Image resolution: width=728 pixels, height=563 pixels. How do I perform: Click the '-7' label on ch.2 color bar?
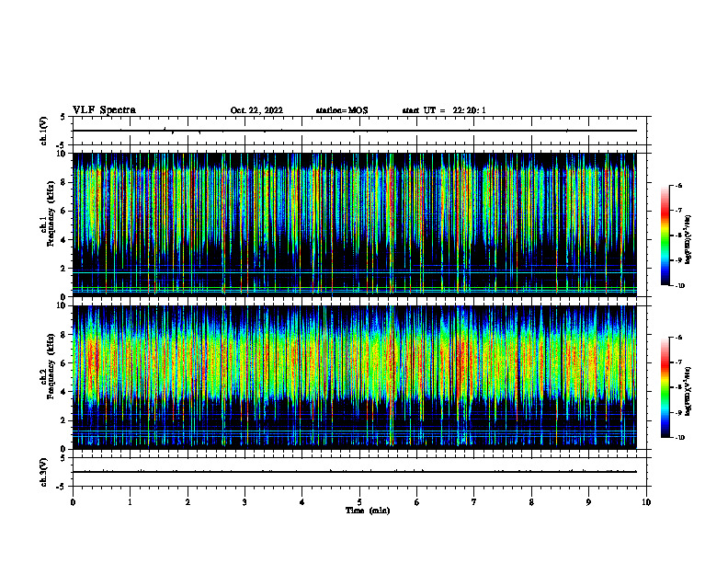coord(678,362)
